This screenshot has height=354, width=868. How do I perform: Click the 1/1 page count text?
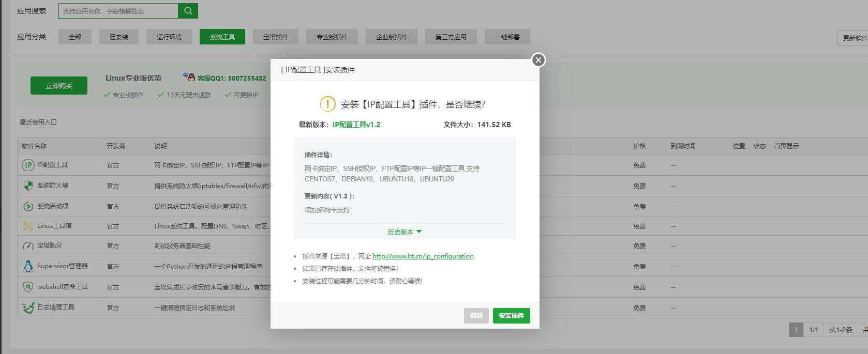(x=814, y=330)
